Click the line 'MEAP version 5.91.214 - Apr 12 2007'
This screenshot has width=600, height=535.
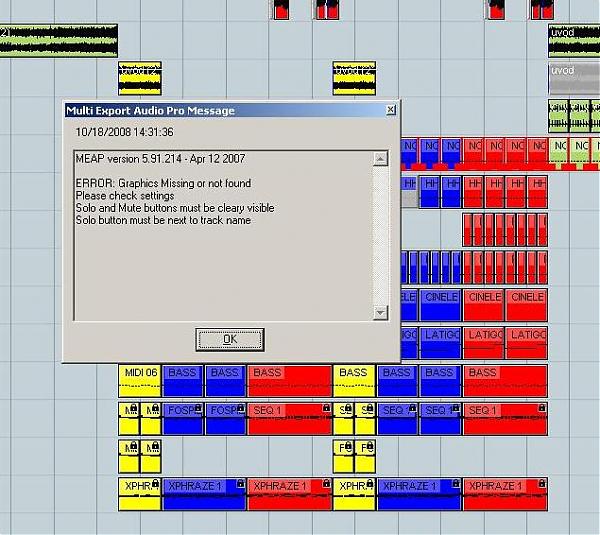[x=160, y=159]
